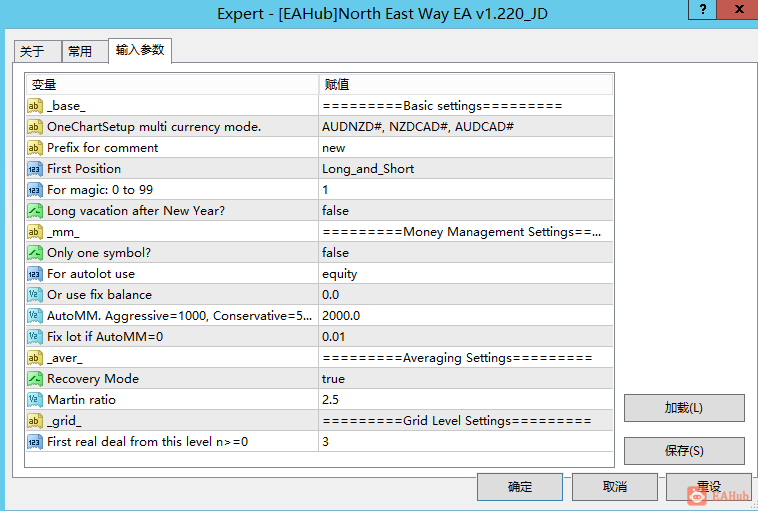Open the equity value of For autolot use
The height and width of the screenshot is (511, 758).
click(466, 274)
